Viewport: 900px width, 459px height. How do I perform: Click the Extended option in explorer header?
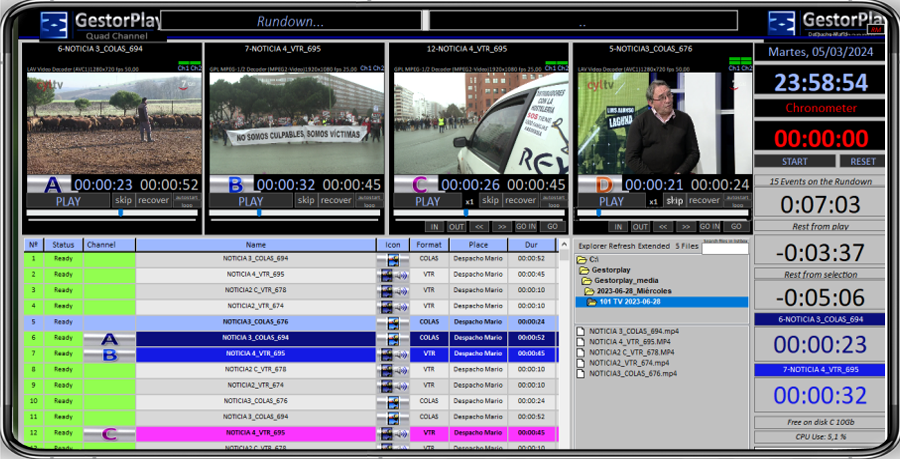point(655,245)
